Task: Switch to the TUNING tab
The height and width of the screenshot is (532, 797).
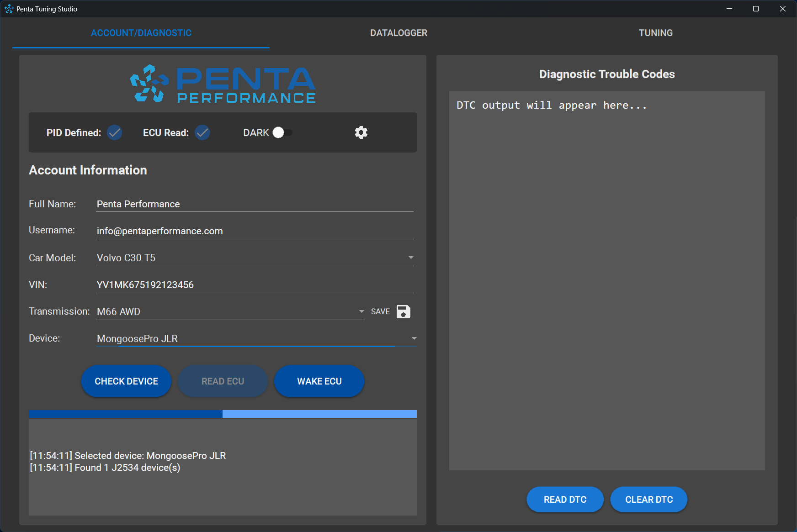Action: pos(655,32)
